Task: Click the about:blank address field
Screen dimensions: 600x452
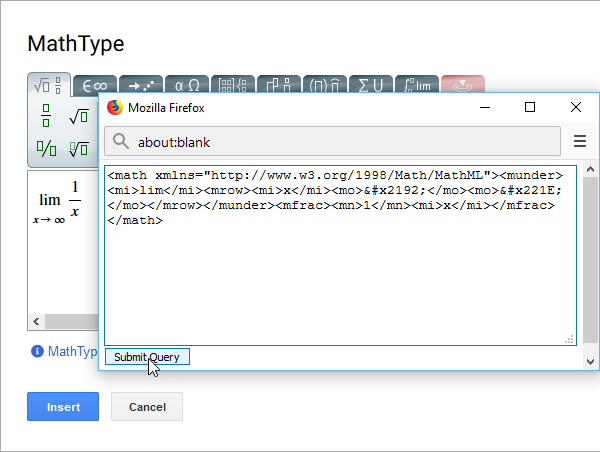Action: tap(340, 141)
